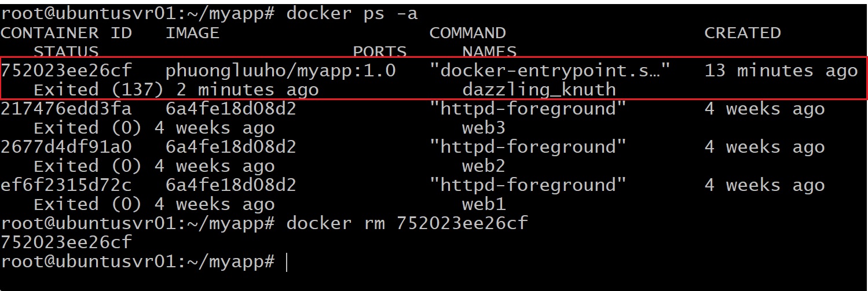Select the container name web3
Screen dimensions: 868x291
click(484, 128)
